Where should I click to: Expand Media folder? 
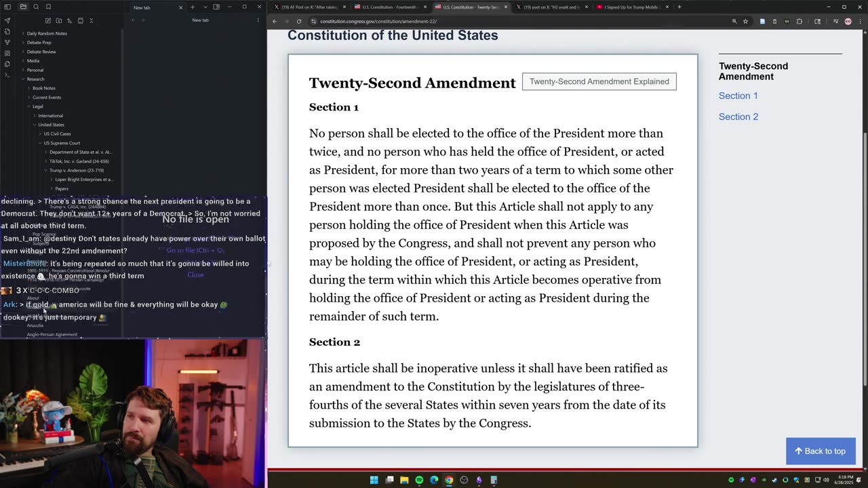[33, 60]
